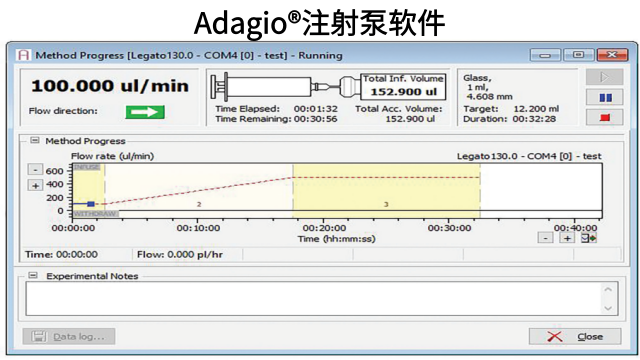Pause the running method
The image size is (640, 360).
(x=604, y=98)
